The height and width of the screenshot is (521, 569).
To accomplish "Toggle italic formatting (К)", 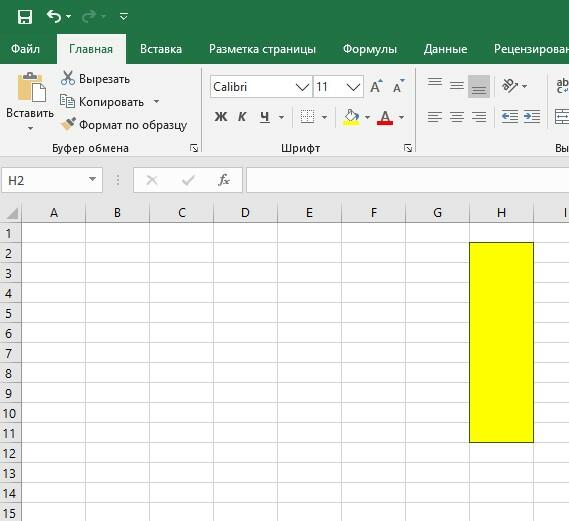I will point(242,117).
